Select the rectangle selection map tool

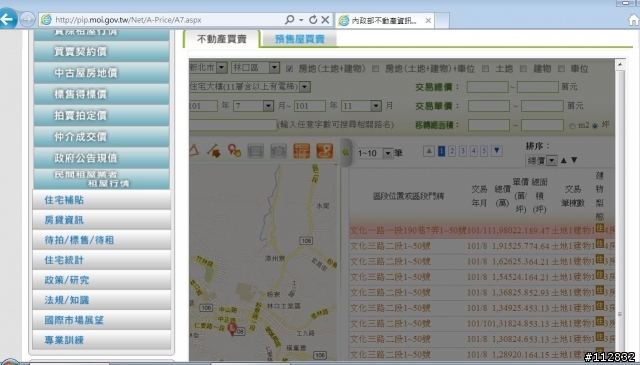coord(256,151)
